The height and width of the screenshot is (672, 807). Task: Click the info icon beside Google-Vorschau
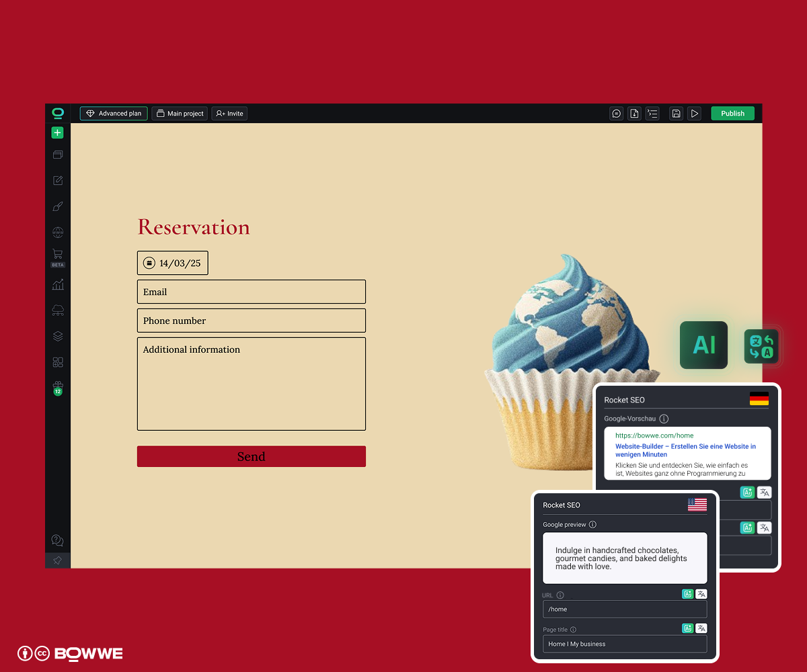pyautogui.click(x=664, y=419)
